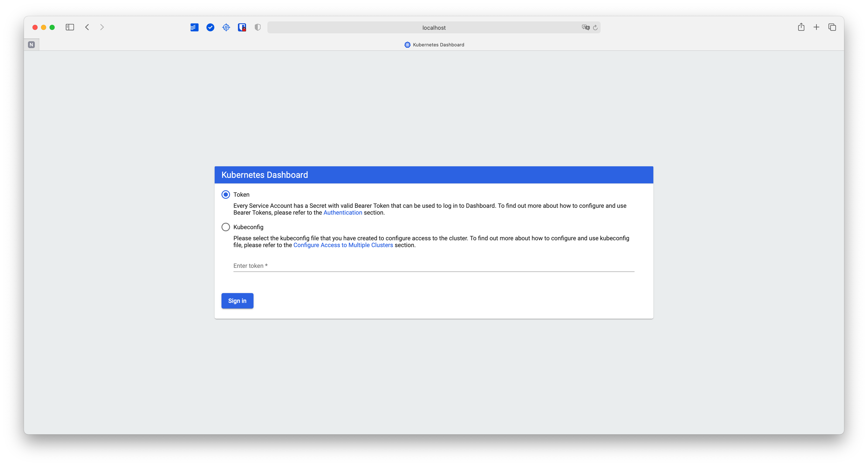This screenshot has width=868, height=466.
Task: Open the blue bookmark extension with red badge
Action: click(242, 27)
